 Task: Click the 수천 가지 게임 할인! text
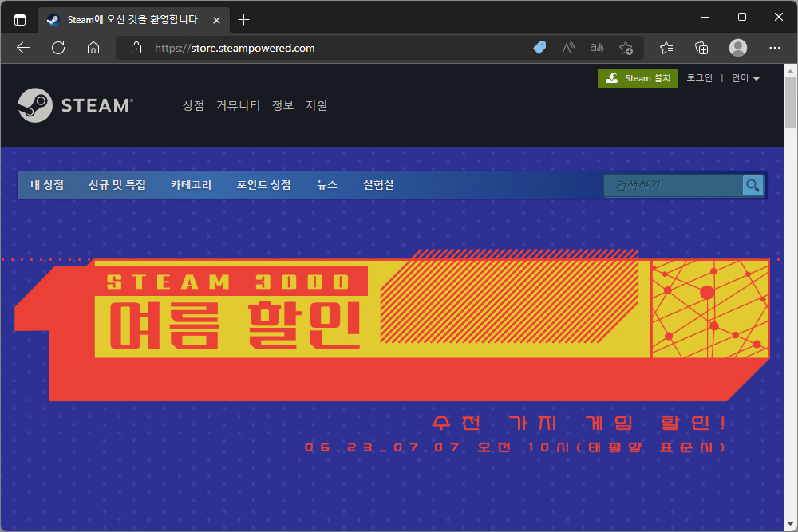pyautogui.click(x=579, y=423)
